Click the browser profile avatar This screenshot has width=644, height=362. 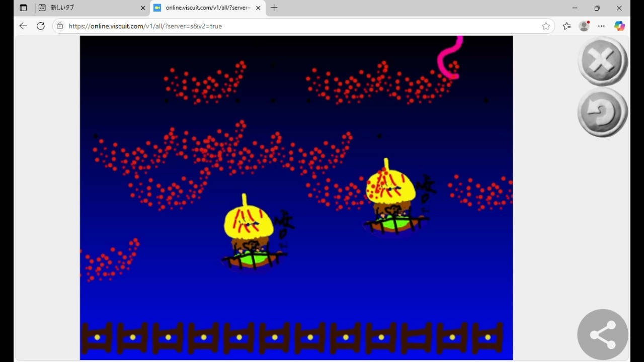[584, 26]
